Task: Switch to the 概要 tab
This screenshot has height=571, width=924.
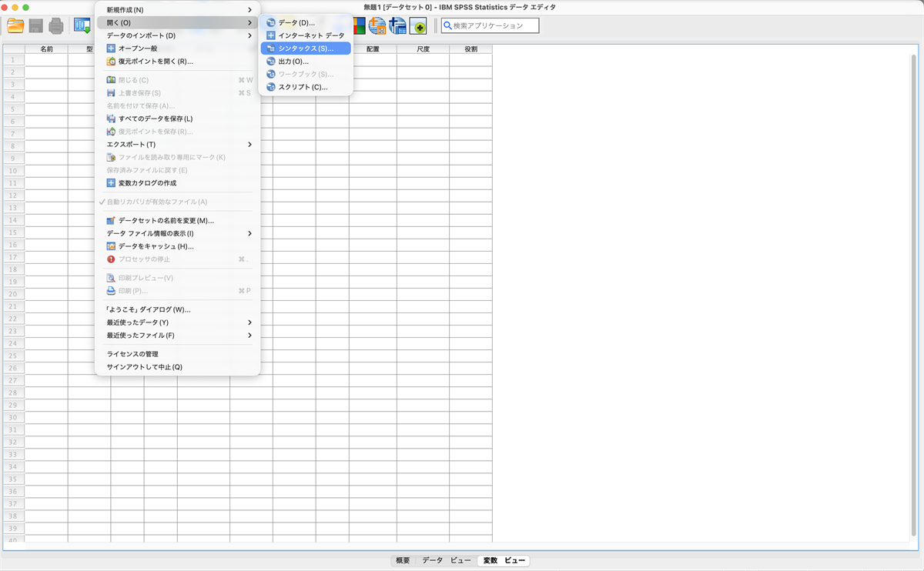Action: (x=403, y=561)
